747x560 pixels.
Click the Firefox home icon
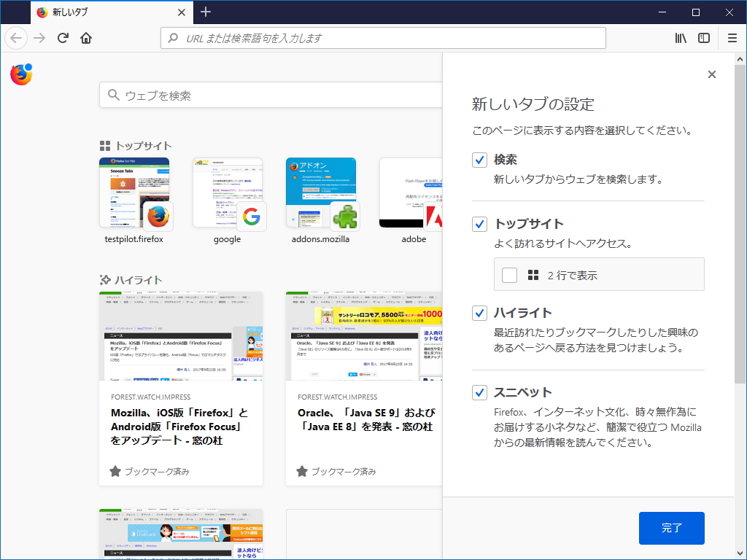(85, 37)
